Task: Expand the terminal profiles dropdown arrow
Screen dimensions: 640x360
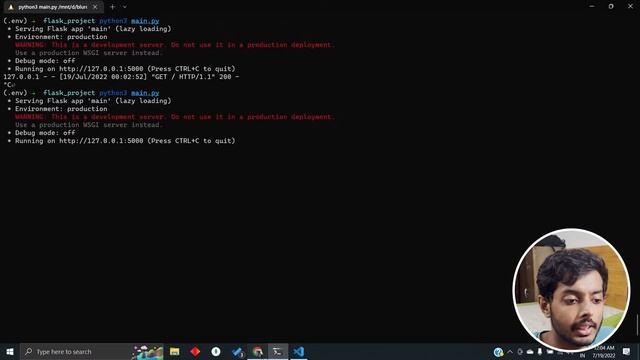Action: [124, 7]
